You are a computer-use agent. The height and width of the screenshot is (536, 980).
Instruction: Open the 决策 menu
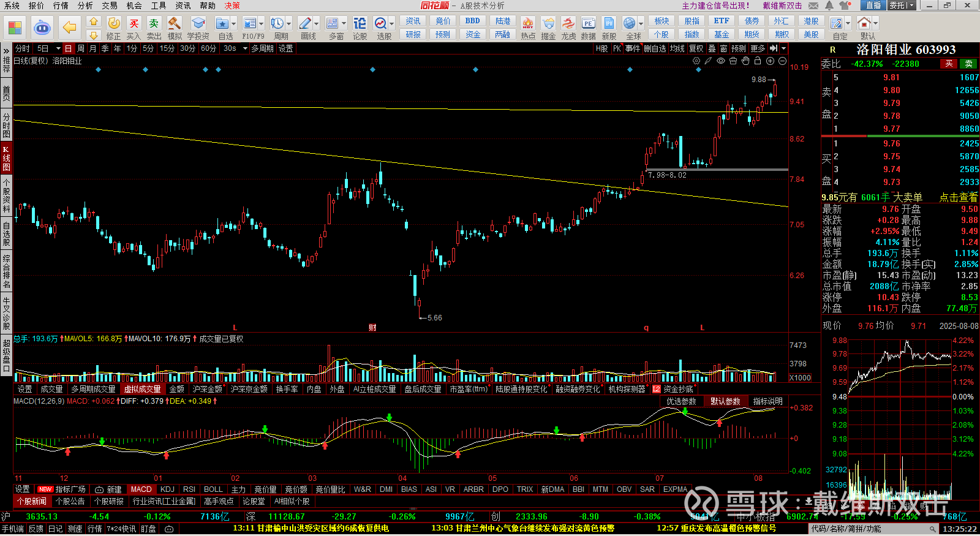tap(232, 6)
